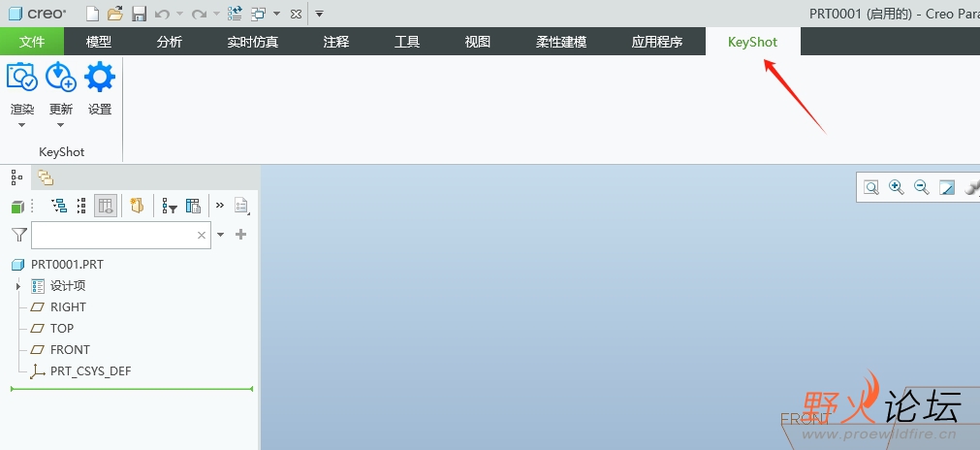Switch to the 分析 ribbon tab

(170, 42)
